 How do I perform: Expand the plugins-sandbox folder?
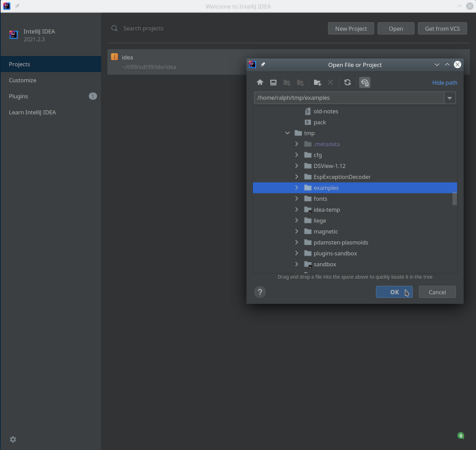297,253
